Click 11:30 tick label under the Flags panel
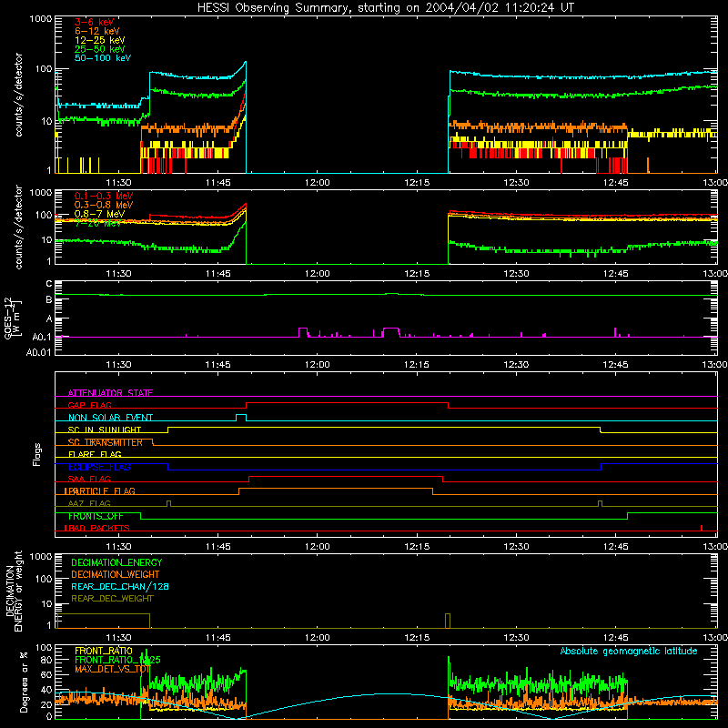This screenshot has height=728, width=728. [x=118, y=547]
